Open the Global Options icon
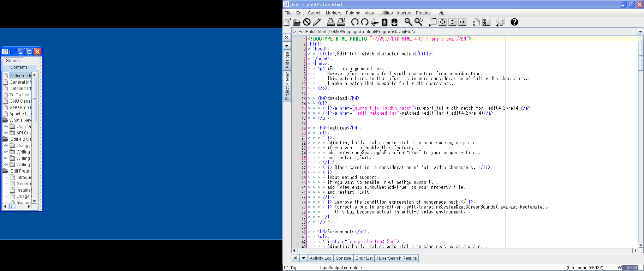Viewport: 644px width, 271px height. coord(486,22)
